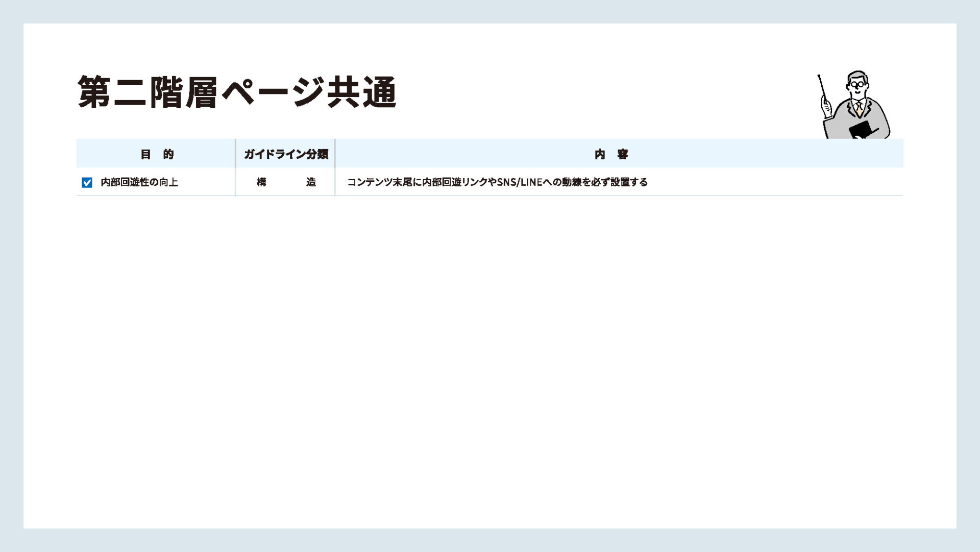The image size is (980, 552).
Task: Click the divider between 目的 and ガイドライン分類 headers
Action: 235,154
